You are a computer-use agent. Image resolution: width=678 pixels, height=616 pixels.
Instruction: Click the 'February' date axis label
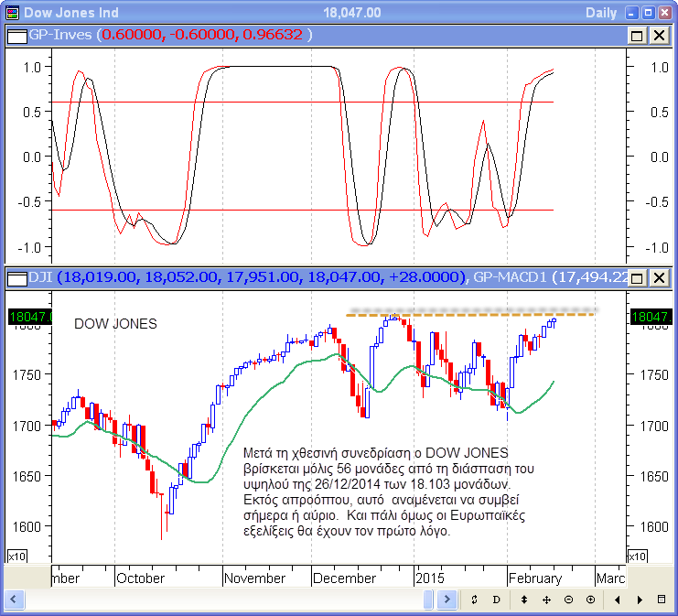(x=535, y=578)
